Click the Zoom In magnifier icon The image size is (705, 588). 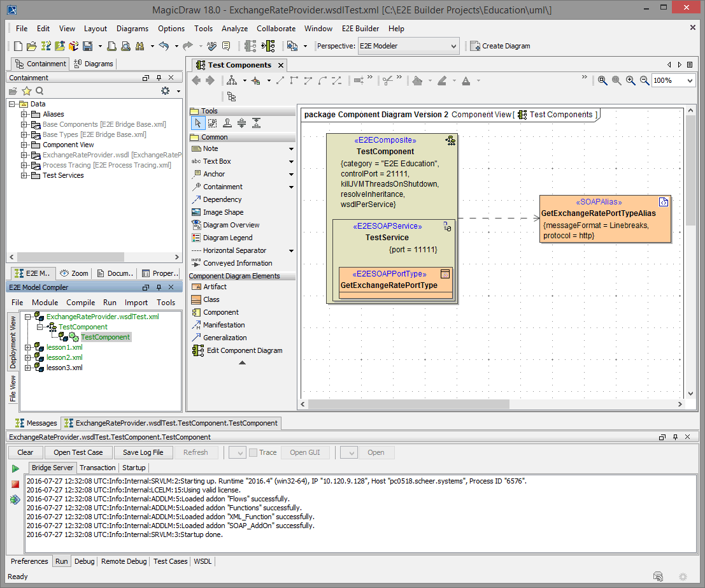pyautogui.click(x=630, y=80)
